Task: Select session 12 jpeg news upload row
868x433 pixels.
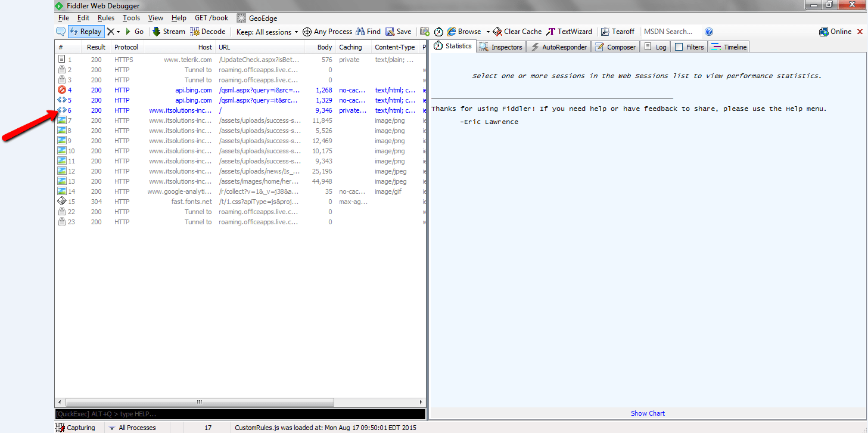Action: pos(240,171)
